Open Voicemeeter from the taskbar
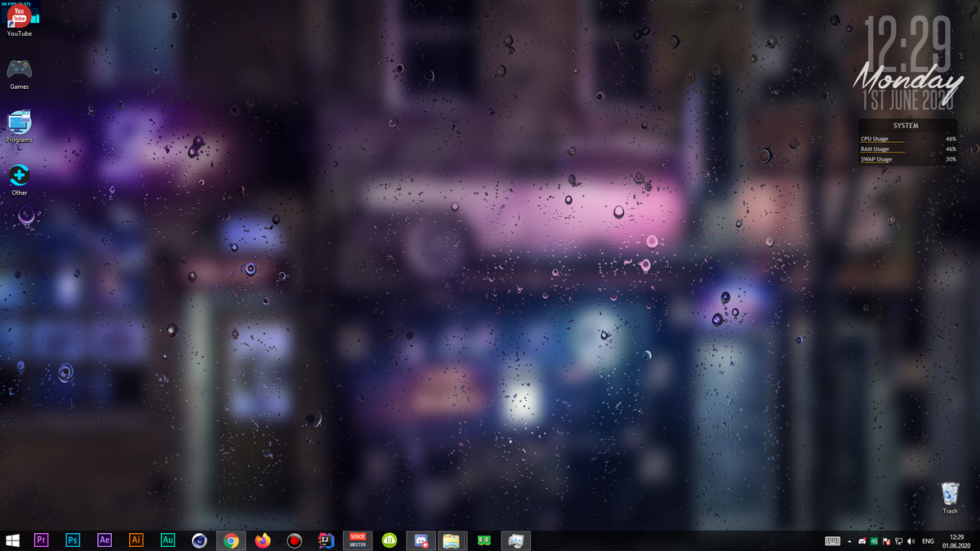This screenshot has width=980, height=551. (x=358, y=540)
